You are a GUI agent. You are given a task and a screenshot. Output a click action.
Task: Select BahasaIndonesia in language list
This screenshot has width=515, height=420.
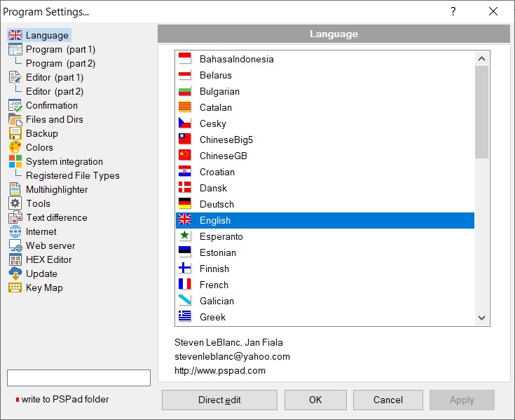(325, 59)
